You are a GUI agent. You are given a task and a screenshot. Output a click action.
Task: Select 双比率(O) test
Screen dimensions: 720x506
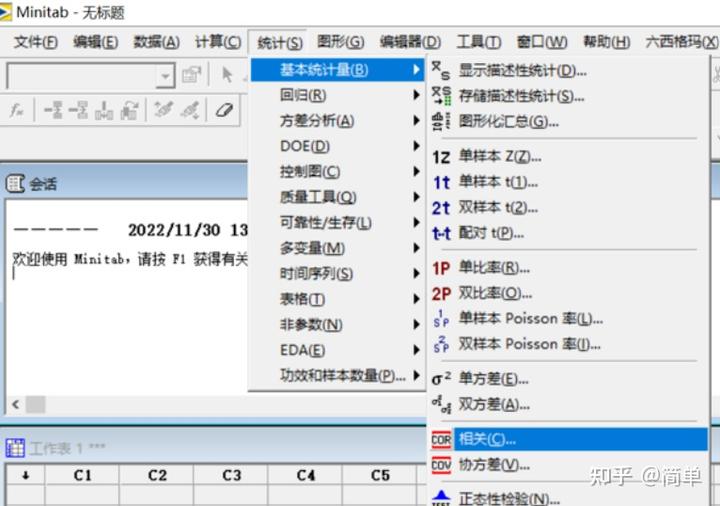tap(568, 293)
